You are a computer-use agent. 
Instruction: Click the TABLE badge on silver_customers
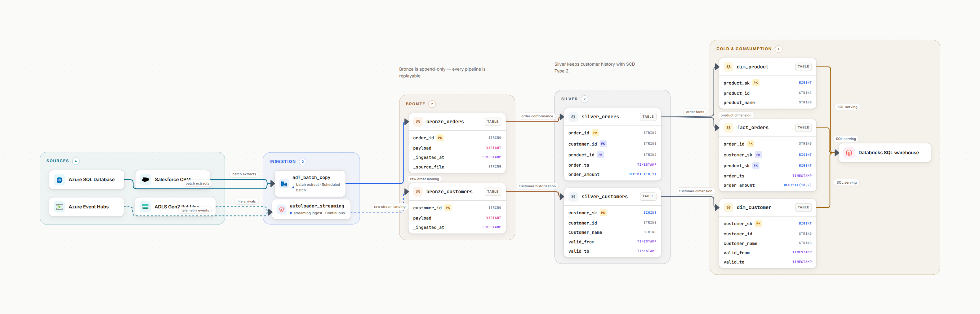(x=648, y=197)
